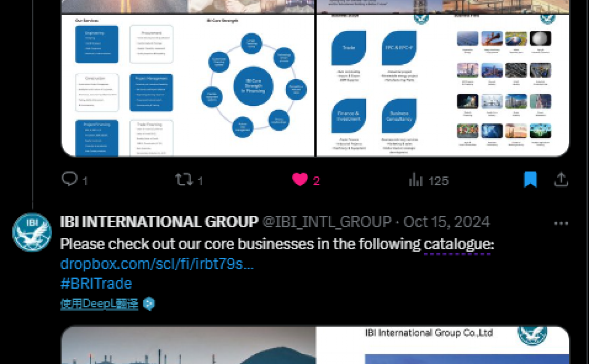Open IBI INTERNATIONAL GROUP display name

tap(159, 222)
